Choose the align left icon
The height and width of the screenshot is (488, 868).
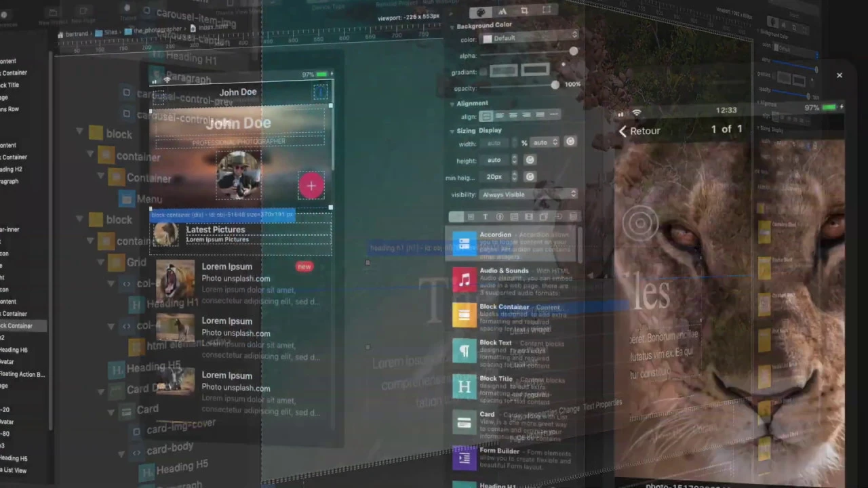click(500, 116)
